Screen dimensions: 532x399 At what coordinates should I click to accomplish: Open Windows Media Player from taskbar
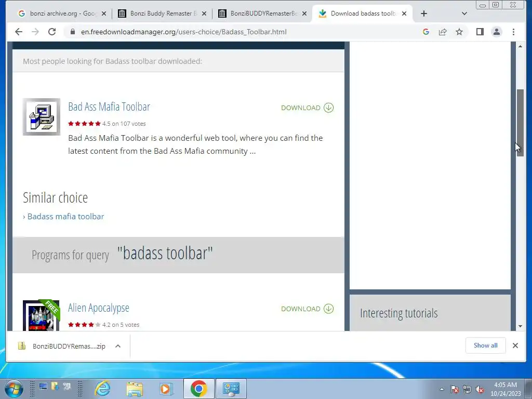pyautogui.click(x=166, y=389)
